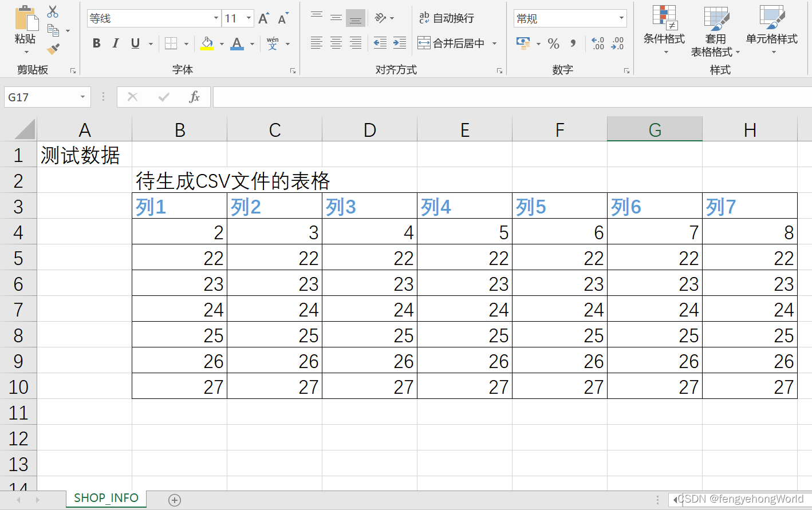
Task: Open 数字 number dialog launcher
Action: coord(626,70)
